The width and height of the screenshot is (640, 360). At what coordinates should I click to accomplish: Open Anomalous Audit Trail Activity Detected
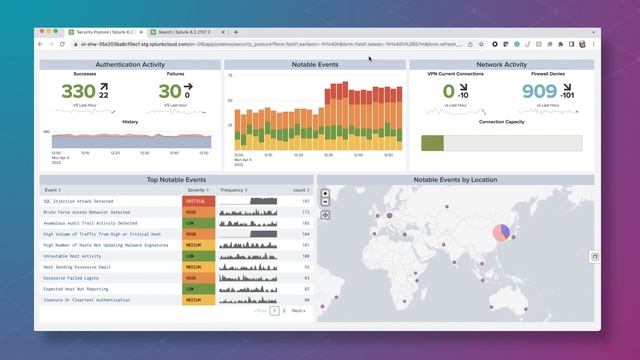pyautogui.click(x=90, y=223)
